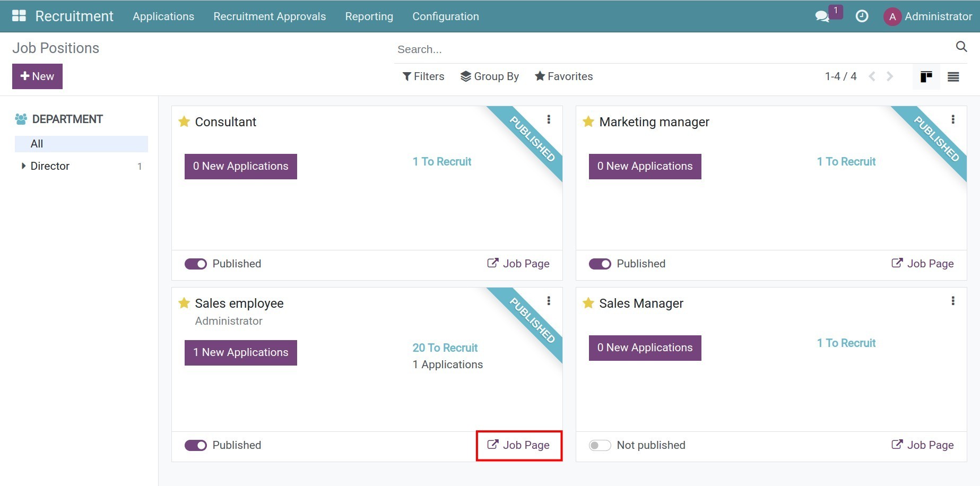Click the search magnifier icon
Viewport: 980px width, 486px height.
tap(961, 47)
